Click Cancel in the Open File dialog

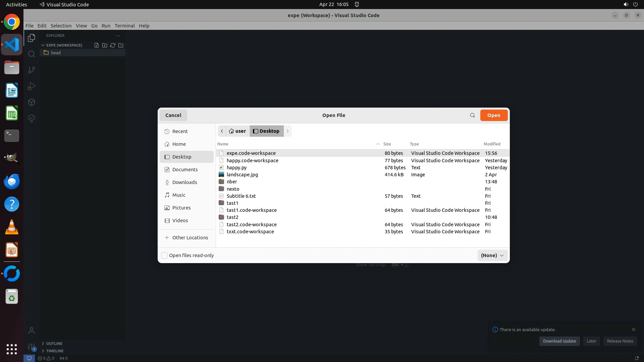click(x=173, y=115)
